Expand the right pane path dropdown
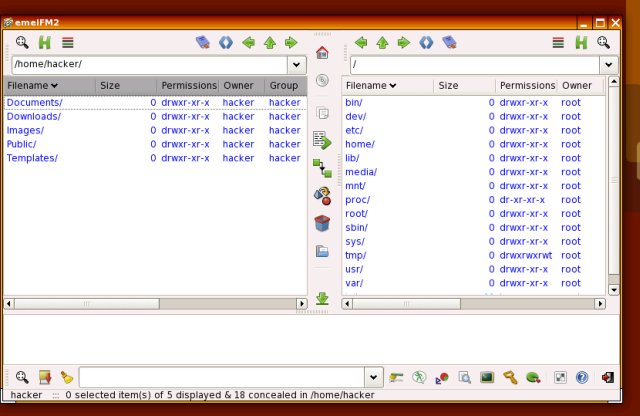The image size is (640, 416). (609, 65)
